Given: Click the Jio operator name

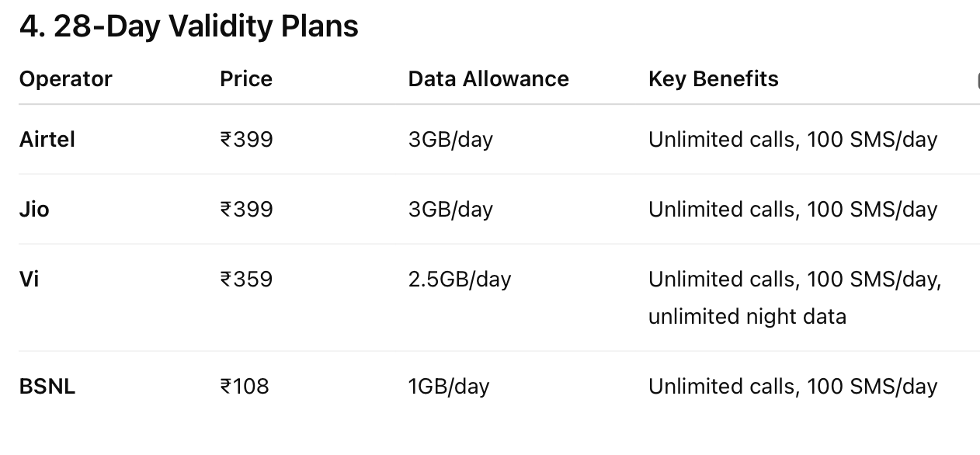Looking at the screenshot, I should click(34, 210).
